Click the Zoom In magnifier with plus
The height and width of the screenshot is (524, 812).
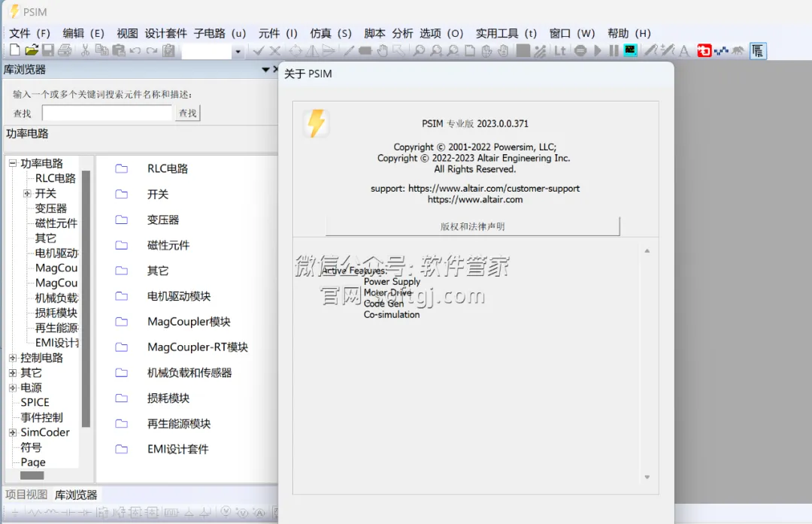tap(437, 50)
